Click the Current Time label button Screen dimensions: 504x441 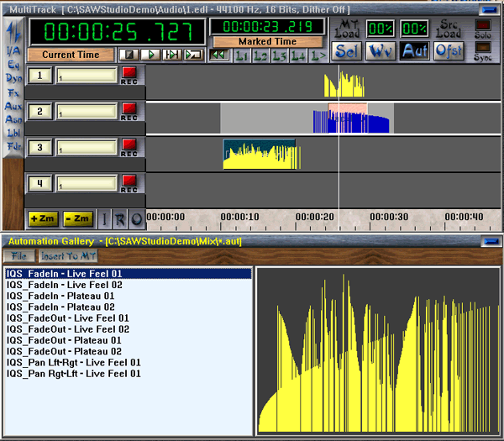coord(71,55)
